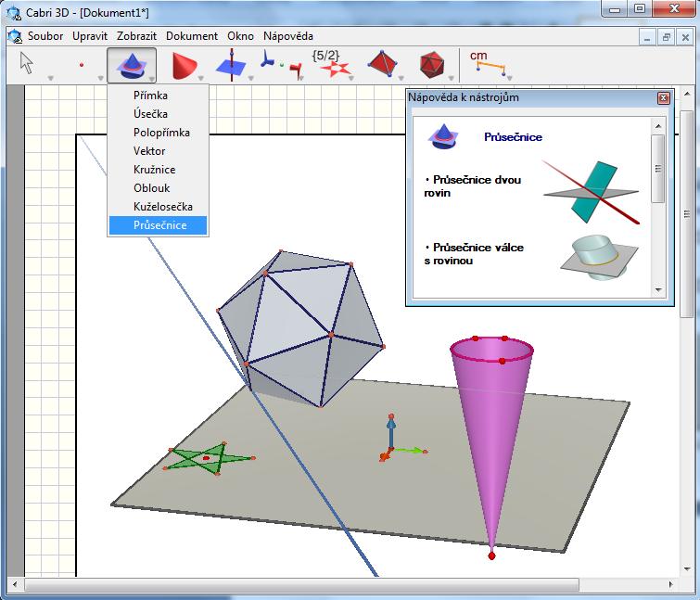Open the Dokument menu
Image resolution: width=700 pixels, height=600 pixels.
tap(192, 36)
